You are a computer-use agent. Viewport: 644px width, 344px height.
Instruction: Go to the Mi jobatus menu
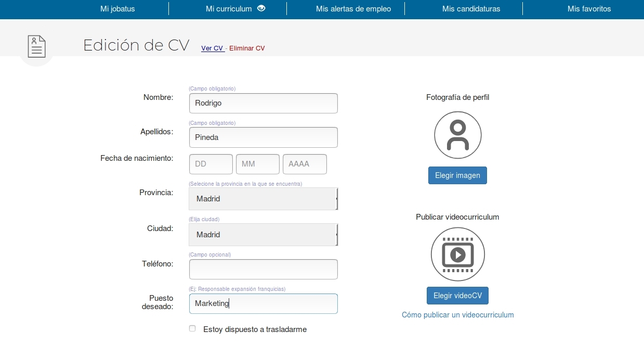(117, 9)
